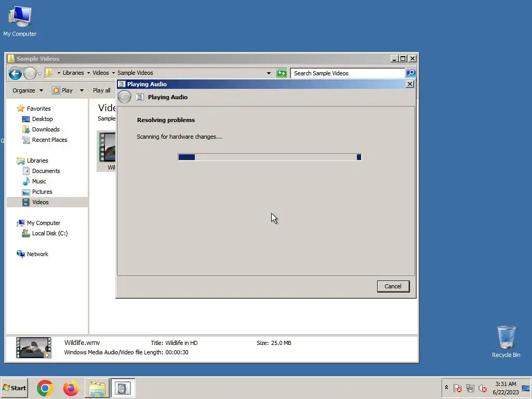The width and height of the screenshot is (532, 399).
Task: Open the Play button dropdown arrow
Action: pyautogui.click(x=82, y=90)
